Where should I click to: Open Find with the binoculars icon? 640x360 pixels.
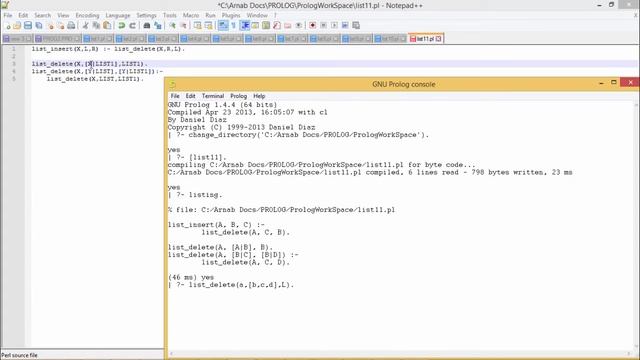[147, 25]
